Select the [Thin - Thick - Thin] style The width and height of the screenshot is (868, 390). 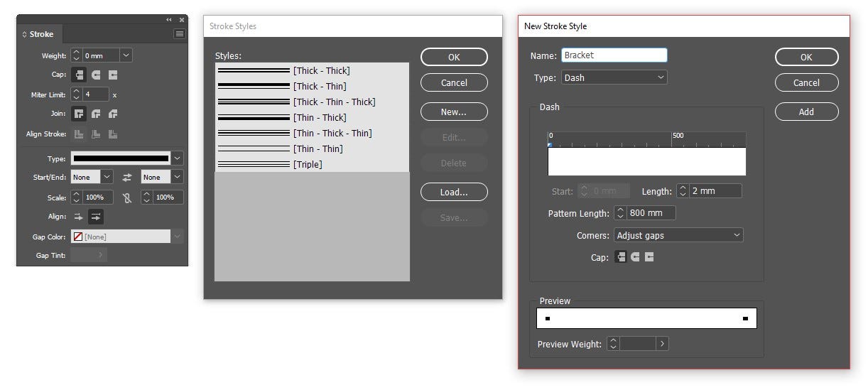point(312,133)
